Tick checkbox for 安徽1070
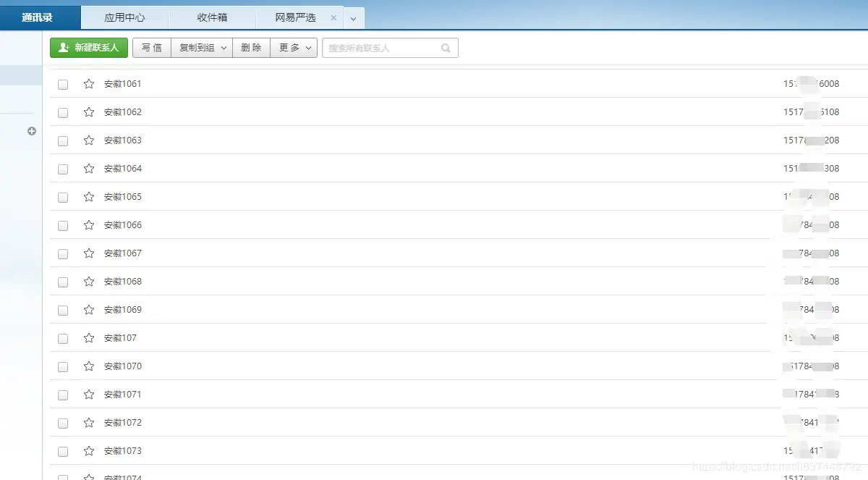Viewport: 868px width, 480px height. (x=63, y=367)
